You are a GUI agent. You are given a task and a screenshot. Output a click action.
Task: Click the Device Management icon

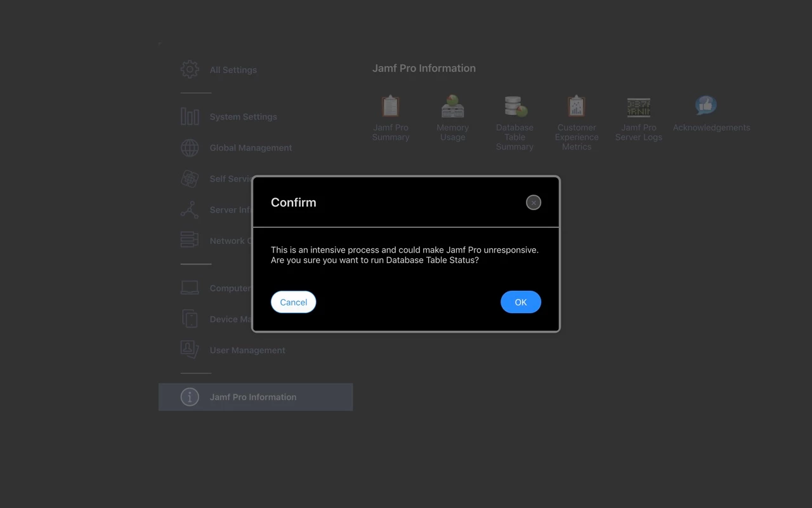190,319
